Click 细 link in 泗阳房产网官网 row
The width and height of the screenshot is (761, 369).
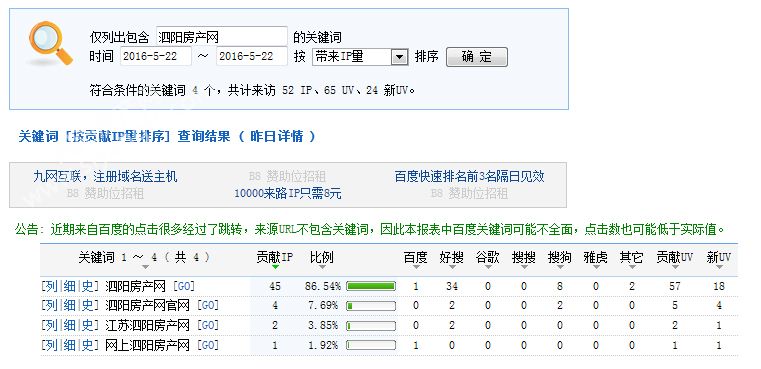pyautogui.click(x=69, y=306)
